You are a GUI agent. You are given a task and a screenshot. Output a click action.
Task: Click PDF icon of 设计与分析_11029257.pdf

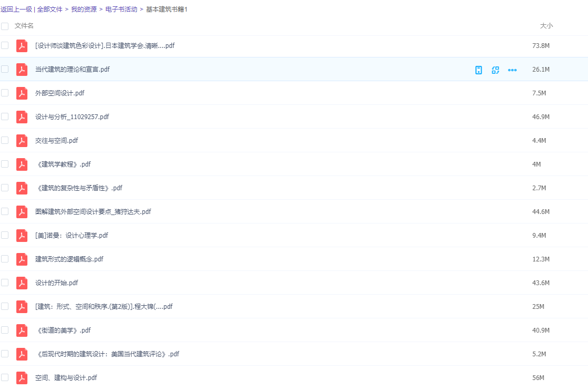pos(22,116)
